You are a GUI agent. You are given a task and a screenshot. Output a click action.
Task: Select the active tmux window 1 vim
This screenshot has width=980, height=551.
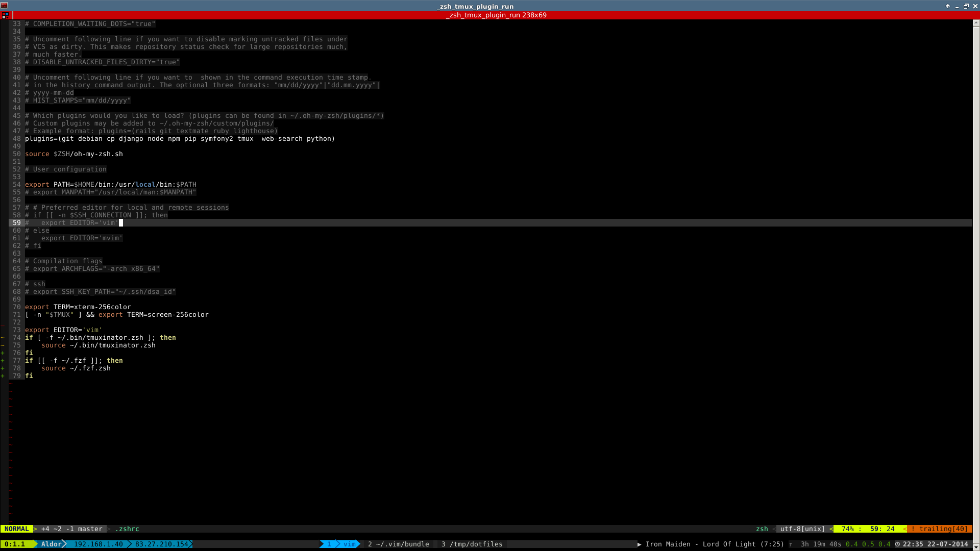click(340, 544)
